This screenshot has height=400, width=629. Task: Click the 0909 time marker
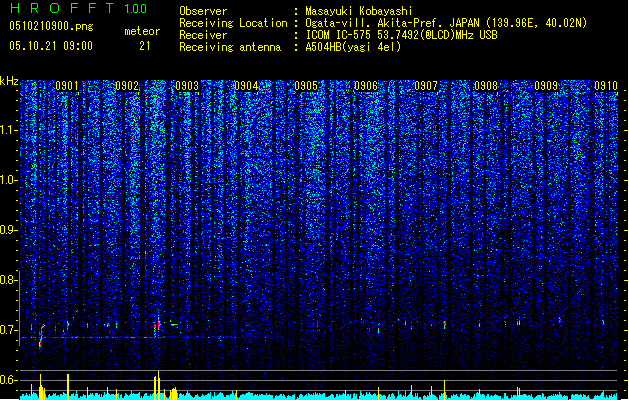(x=546, y=86)
